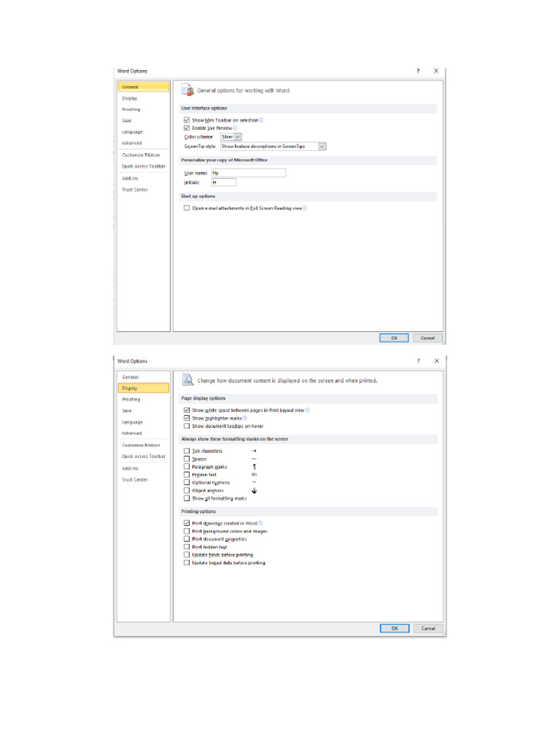Uncheck Show white space between pages option
560x747 pixels.
click(187, 410)
